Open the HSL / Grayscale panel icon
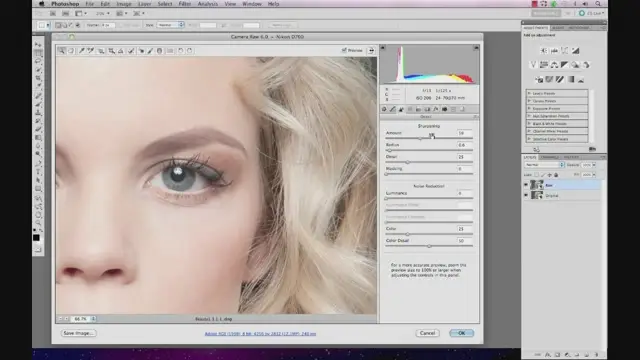 410,109
